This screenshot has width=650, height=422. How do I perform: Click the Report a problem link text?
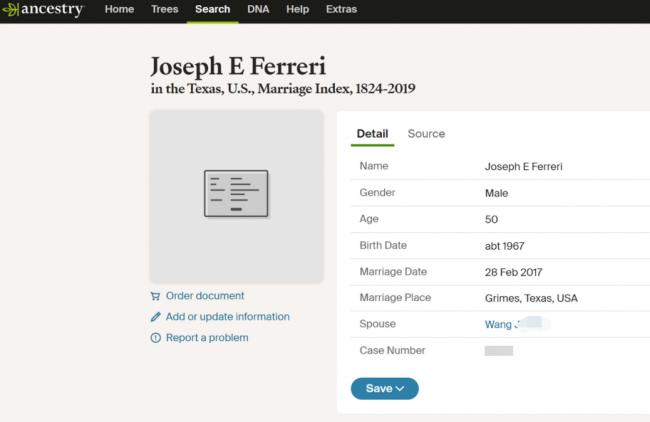point(207,338)
